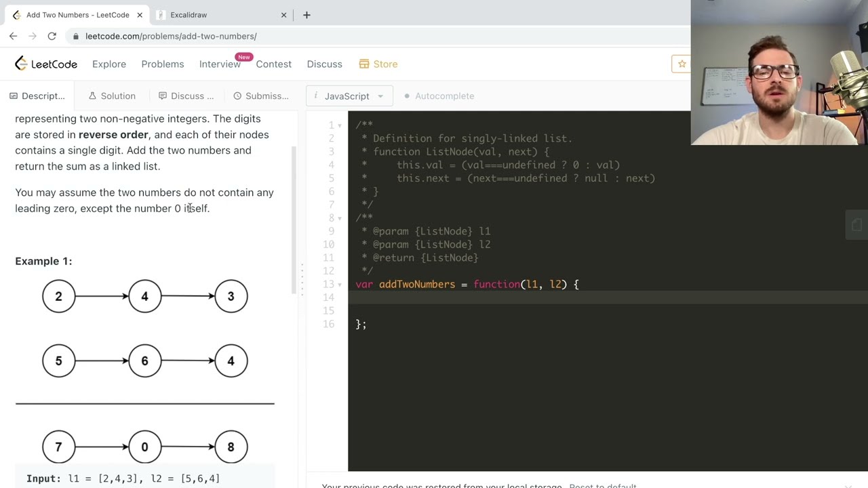Screen dimensions: 868x488
Task: Click the Store bag icon in navbar
Action: (x=364, y=64)
